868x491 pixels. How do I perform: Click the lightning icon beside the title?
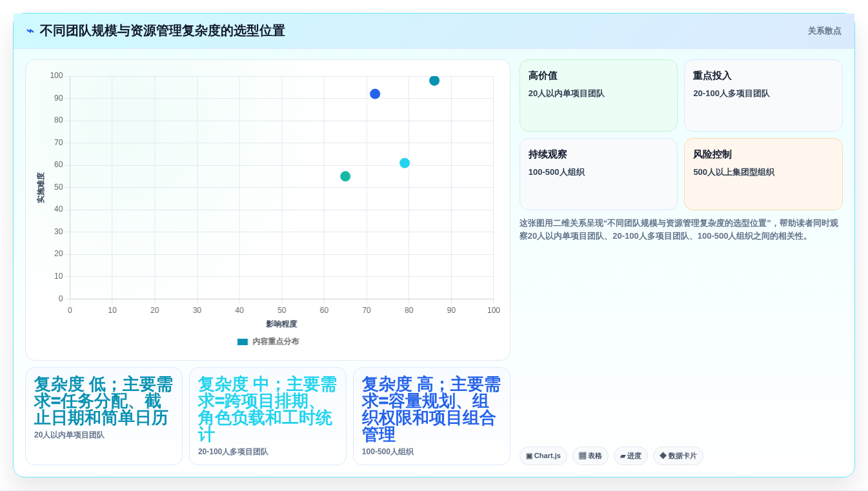(30, 31)
